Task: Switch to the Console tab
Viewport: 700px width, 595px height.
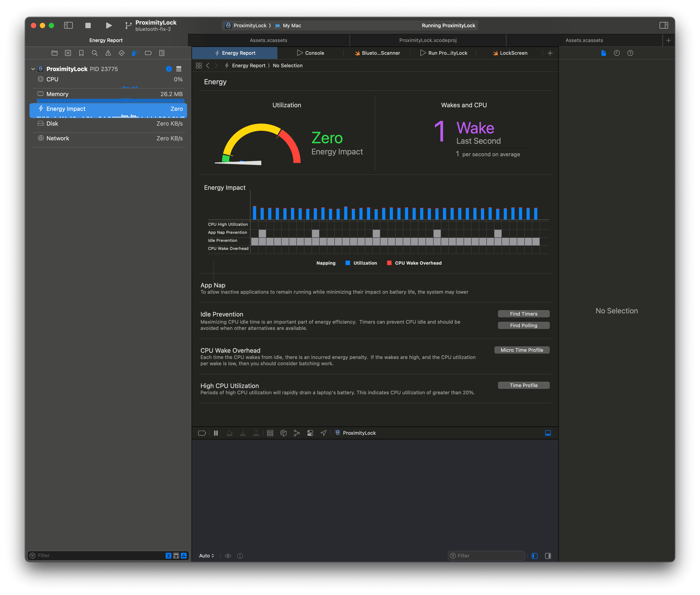Action: click(x=310, y=53)
